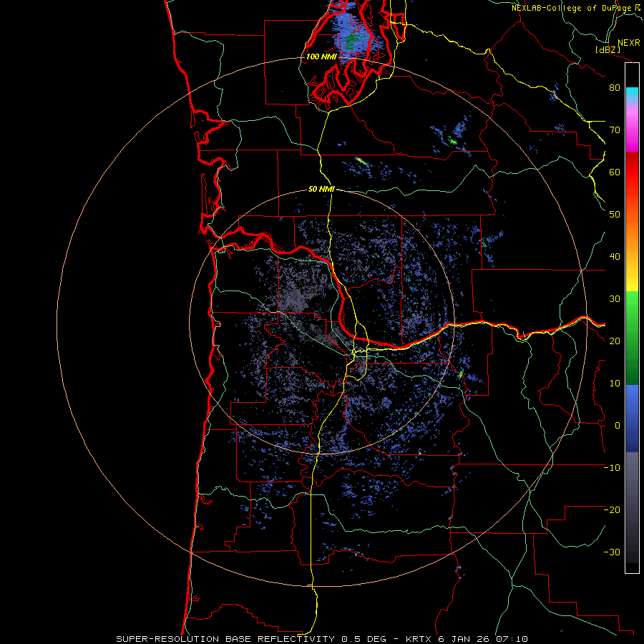The height and width of the screenshot is (644, 644).
Task: Click "SUPER-RESOLUTION BASE REFLECTIVITY" in the caption
Action: pyautogui.click(x=225, y=639)
